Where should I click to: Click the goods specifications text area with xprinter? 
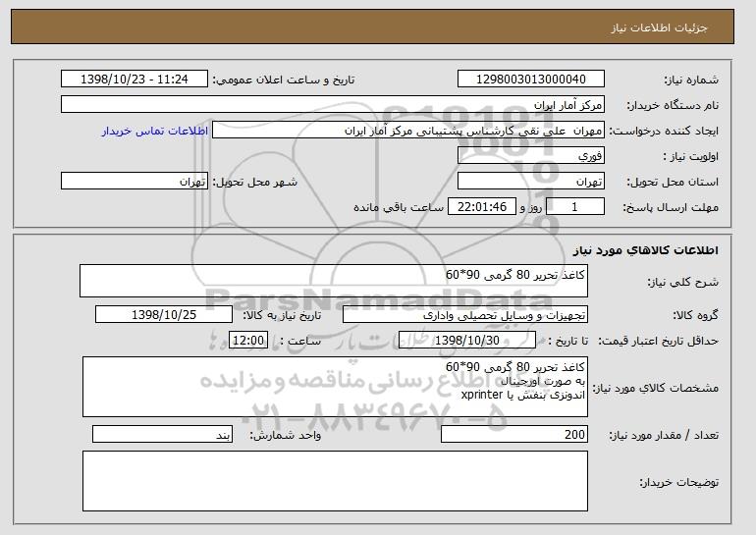[335, 387]
